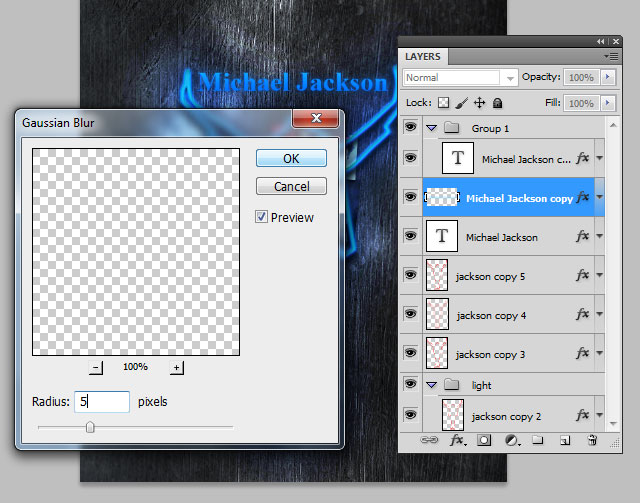Select jackson copy 3 layer name

pyautogui.click(x=490, y=354)
